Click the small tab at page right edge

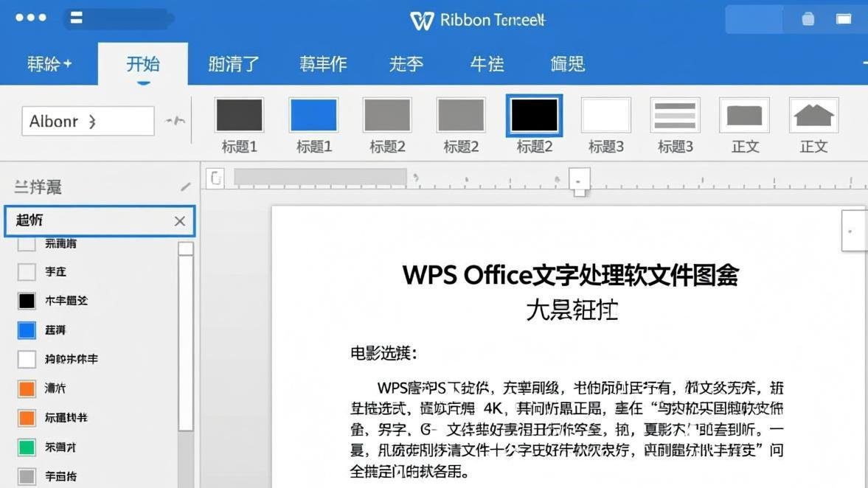[x=853, y=231]
